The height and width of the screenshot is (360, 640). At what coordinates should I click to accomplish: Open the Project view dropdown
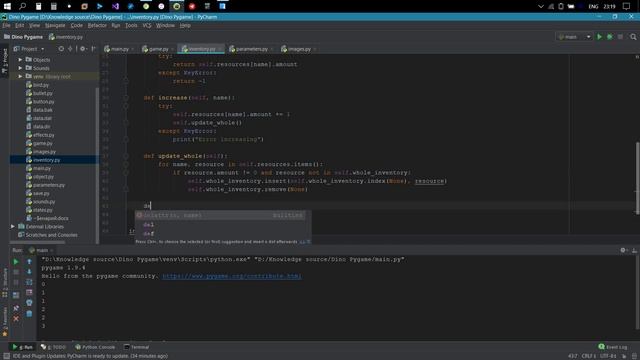[29, 49]
